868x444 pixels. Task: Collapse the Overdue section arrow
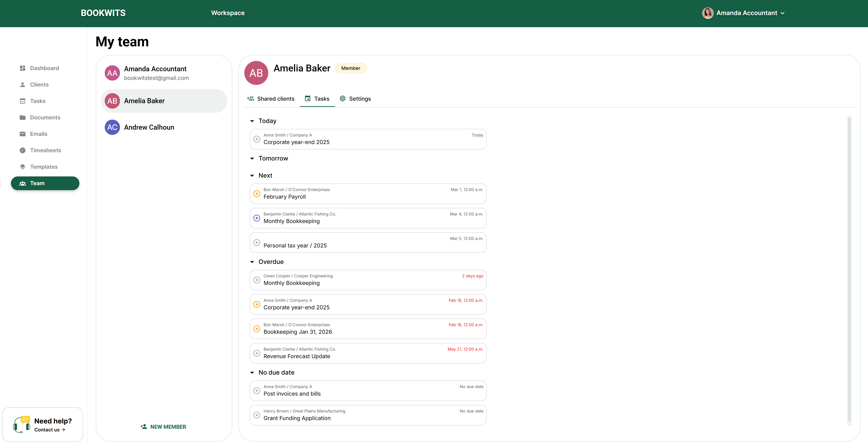(x=252, y=262)
